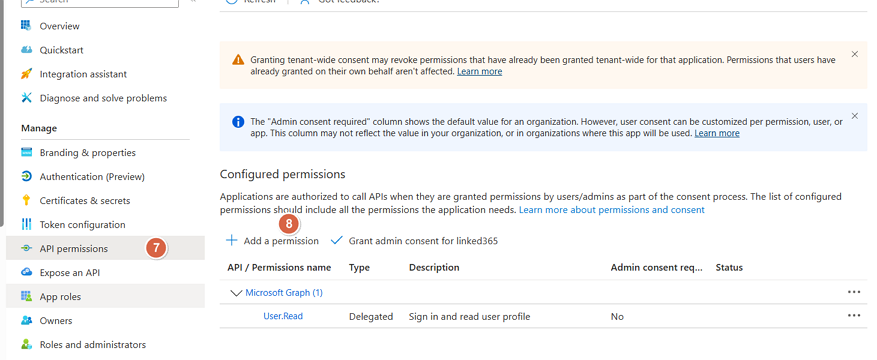
Task: Click the Type column header
Action: [359, 268]
